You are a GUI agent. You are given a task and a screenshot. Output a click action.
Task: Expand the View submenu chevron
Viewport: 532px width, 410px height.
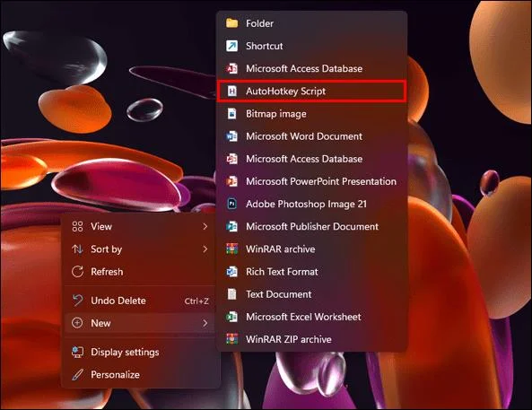205,226
